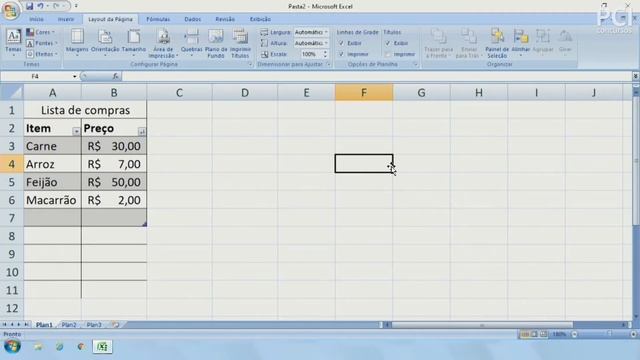Open the Tamanho paper size options

click(133, 42)
